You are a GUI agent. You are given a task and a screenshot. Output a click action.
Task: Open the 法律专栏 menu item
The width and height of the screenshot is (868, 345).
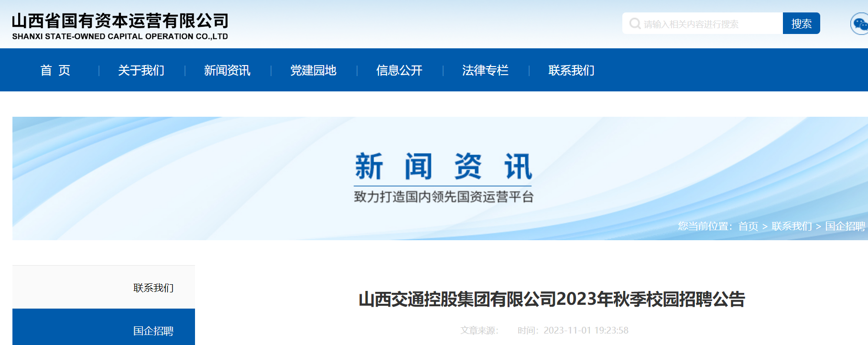485,70
